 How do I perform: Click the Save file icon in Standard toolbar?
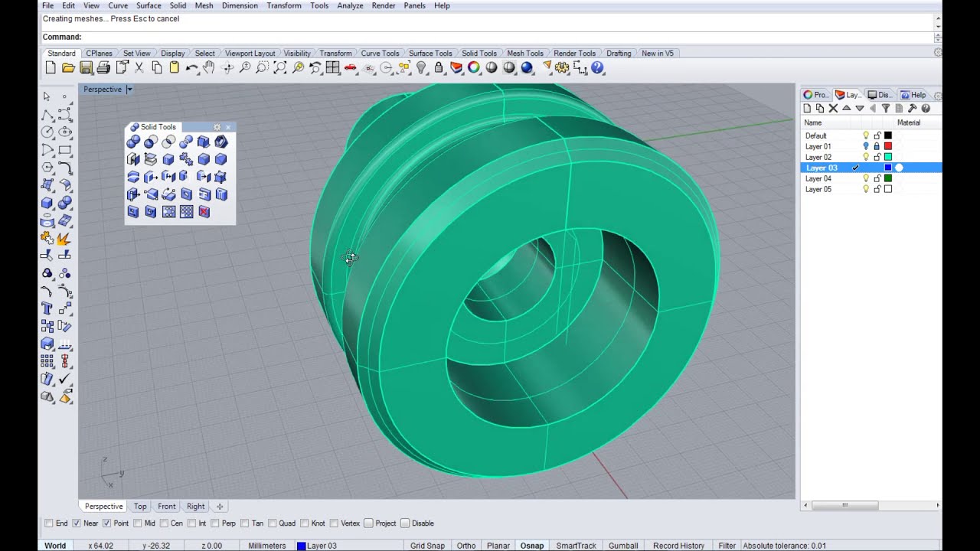[x=86, y=68]
